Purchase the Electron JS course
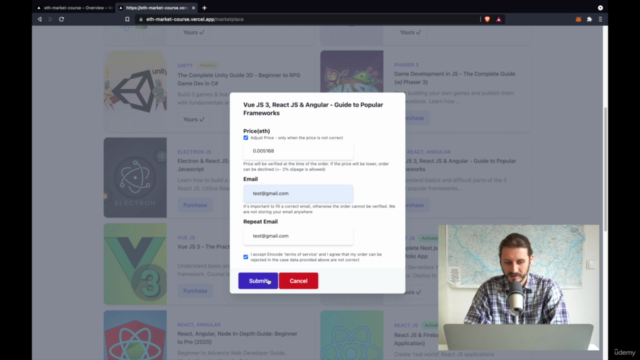 pos(195,205)
